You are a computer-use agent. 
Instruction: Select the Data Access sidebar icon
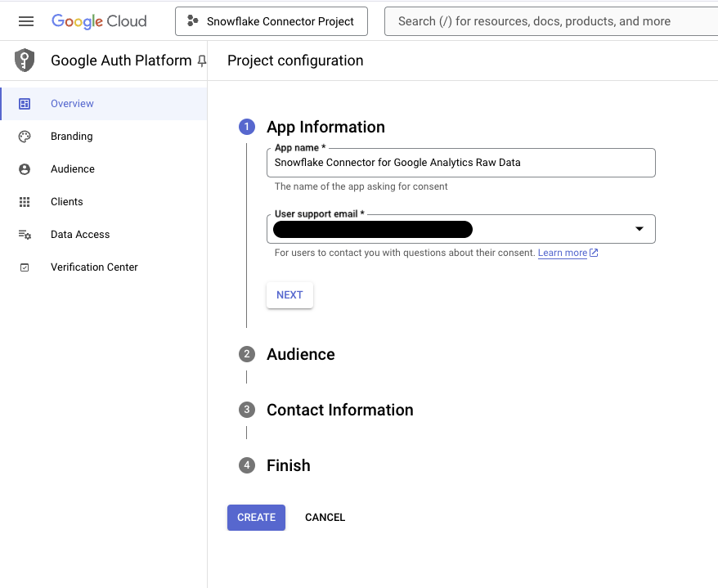25,235
